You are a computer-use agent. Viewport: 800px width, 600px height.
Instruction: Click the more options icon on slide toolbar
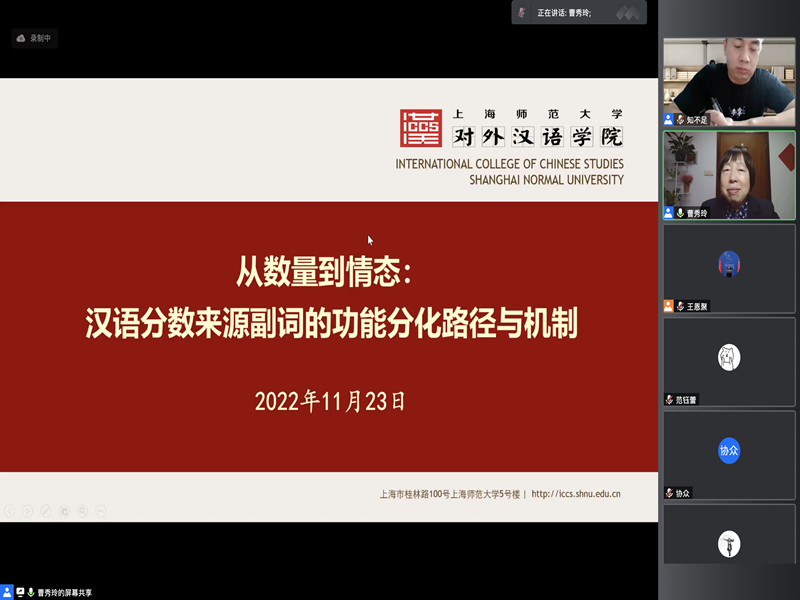click(100, 511)
